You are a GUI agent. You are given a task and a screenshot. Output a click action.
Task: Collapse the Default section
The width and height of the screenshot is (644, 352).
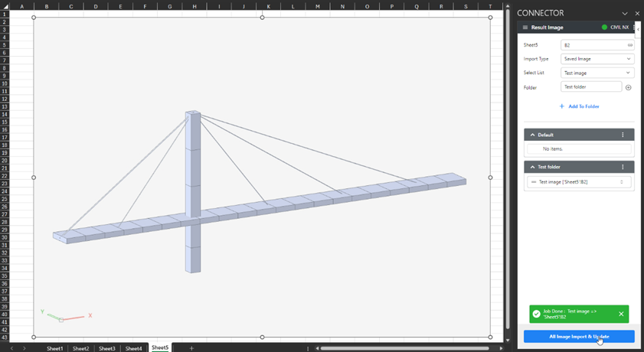tap(533, 135)
